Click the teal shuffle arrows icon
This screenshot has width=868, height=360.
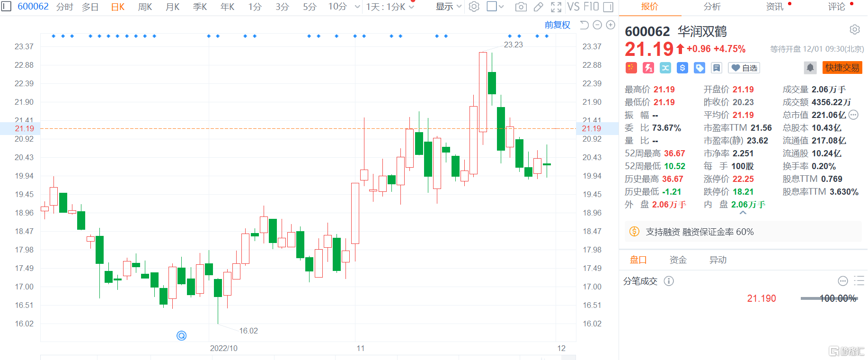point(665,68)
